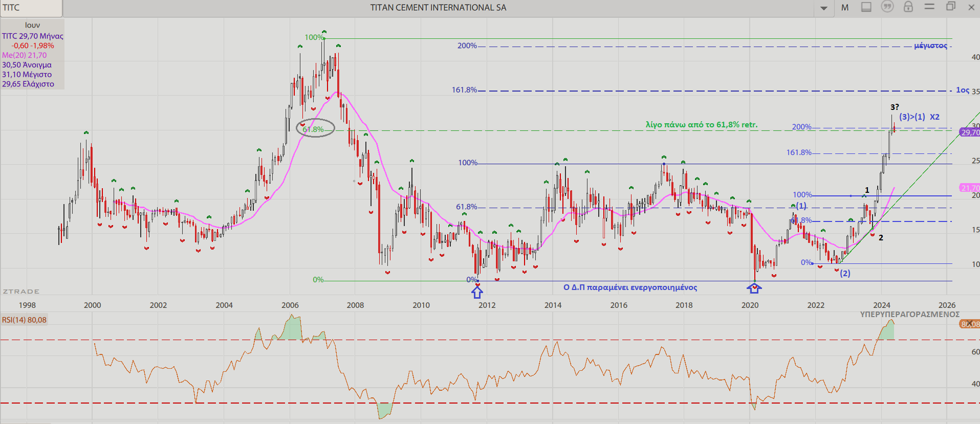Select the blue (2) wave label

[845, 273]
